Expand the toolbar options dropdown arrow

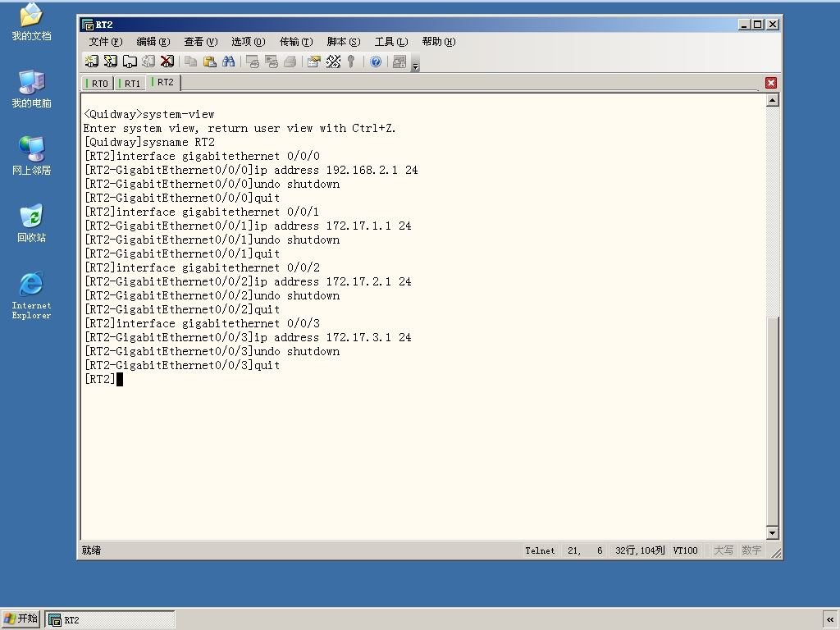pyautogui.click(x=415, y=64)
